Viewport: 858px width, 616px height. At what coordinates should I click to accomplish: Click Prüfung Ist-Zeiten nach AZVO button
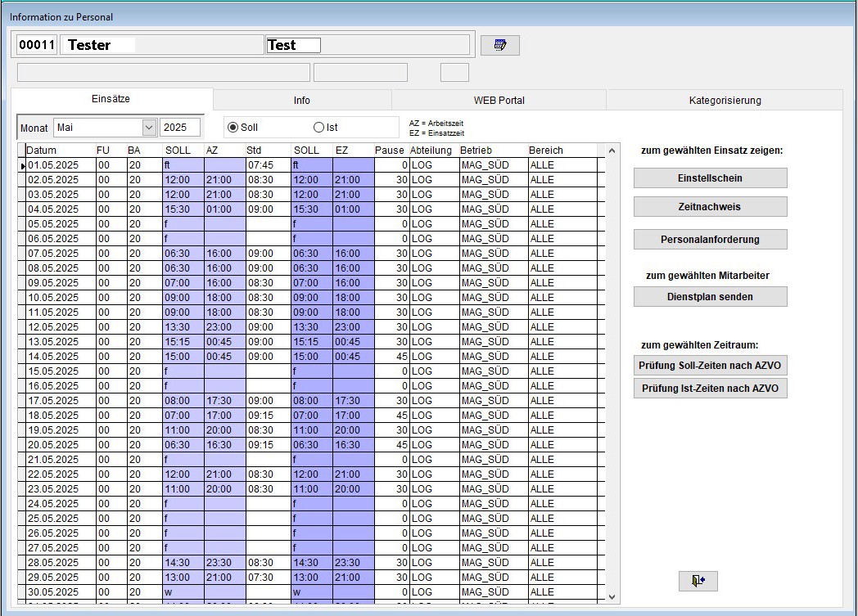point(711,388)
